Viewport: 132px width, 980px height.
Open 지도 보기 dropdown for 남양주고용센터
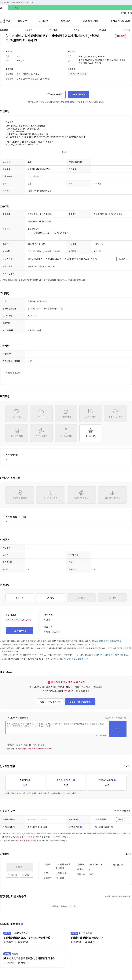coord(123,819)
